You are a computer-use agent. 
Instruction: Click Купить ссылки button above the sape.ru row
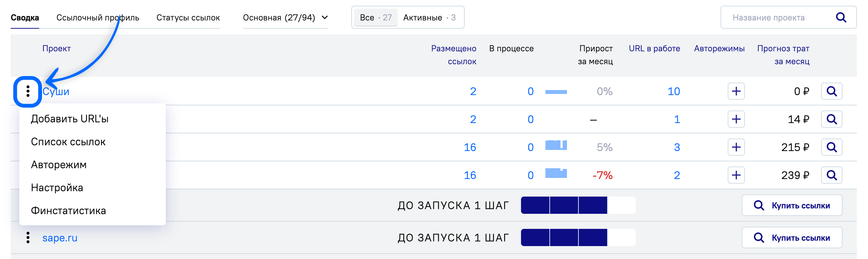click(792, 205)
